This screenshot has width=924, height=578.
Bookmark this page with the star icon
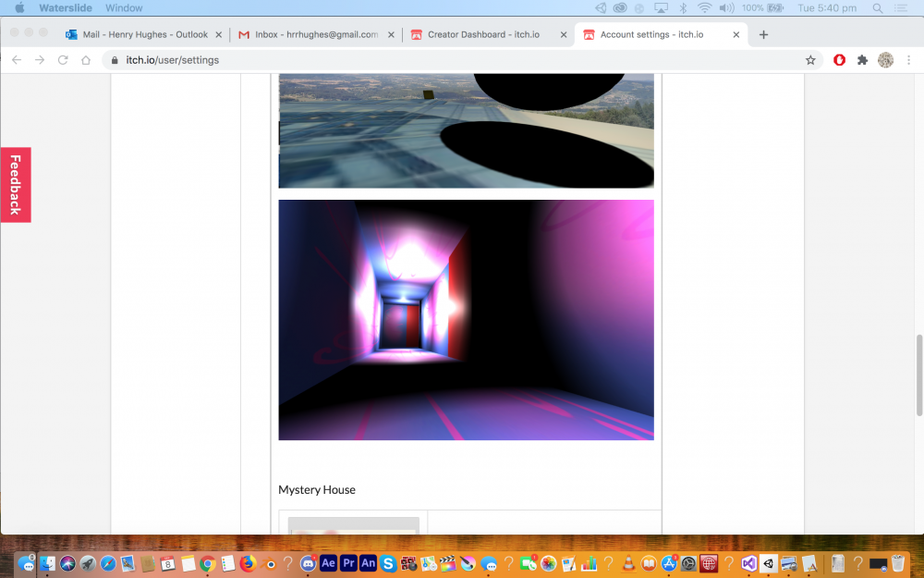[810, 60]
